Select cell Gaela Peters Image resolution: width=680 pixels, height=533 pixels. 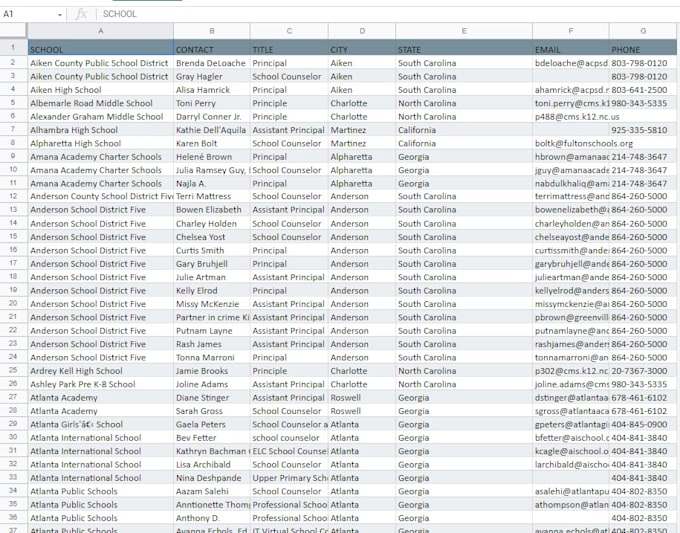click(x=212, y=425)
